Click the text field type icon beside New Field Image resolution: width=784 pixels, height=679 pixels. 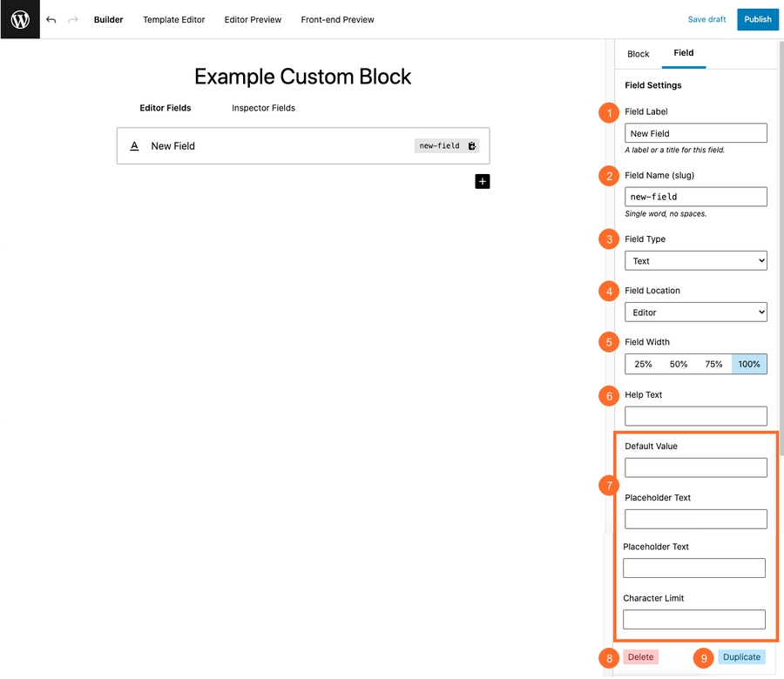pos(133,146)
